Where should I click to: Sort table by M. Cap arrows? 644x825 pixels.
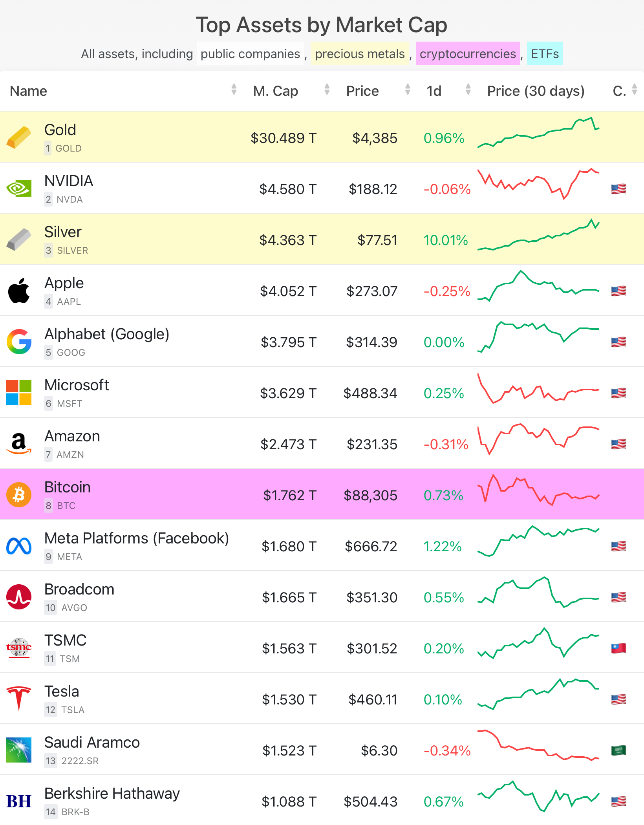pos(327,90)
